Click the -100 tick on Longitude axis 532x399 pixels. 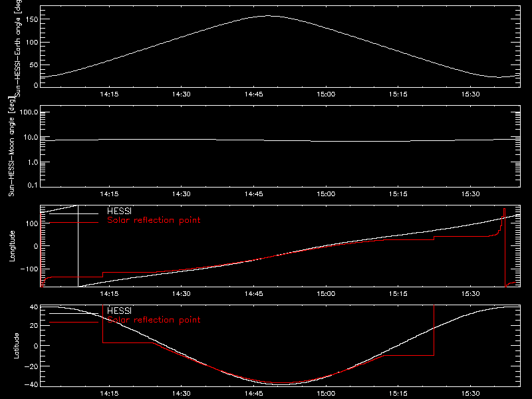point(29,269)
